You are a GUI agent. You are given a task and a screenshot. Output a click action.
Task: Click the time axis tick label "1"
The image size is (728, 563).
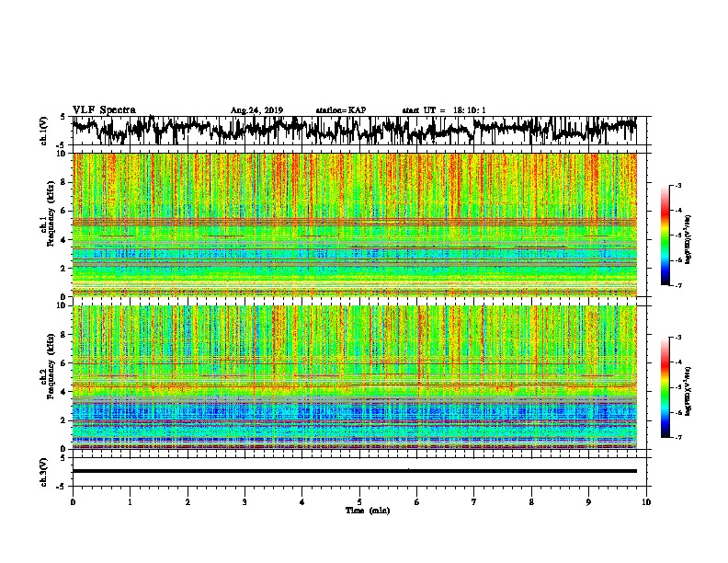130,501
